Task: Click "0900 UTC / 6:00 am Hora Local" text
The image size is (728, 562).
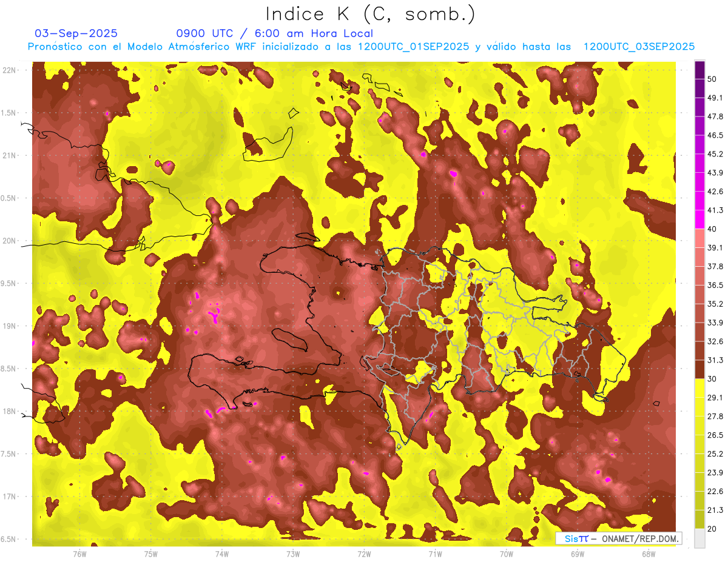Action: [274, 33]
